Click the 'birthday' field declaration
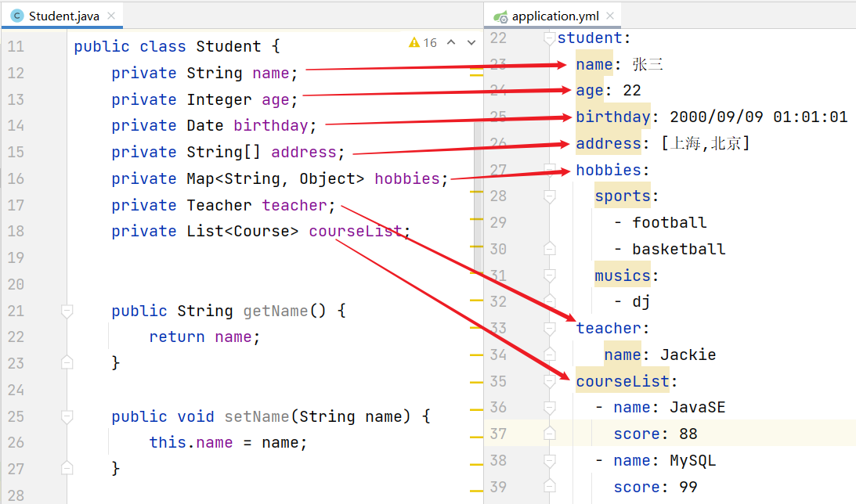856x504 pixels. (x=271, y=126)
